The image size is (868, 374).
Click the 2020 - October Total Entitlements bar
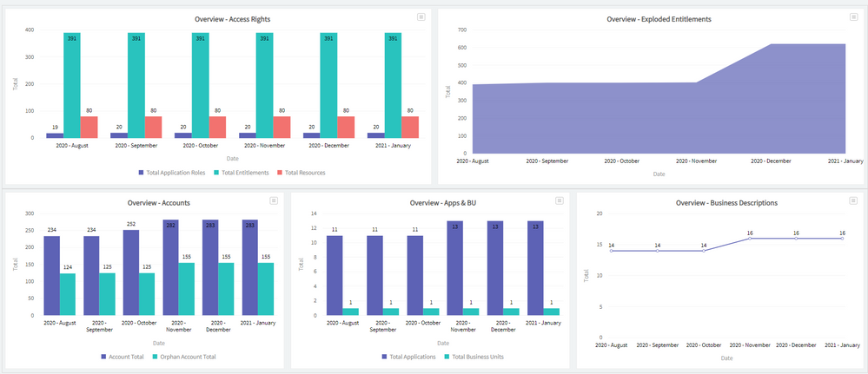(x=201, y=87)
